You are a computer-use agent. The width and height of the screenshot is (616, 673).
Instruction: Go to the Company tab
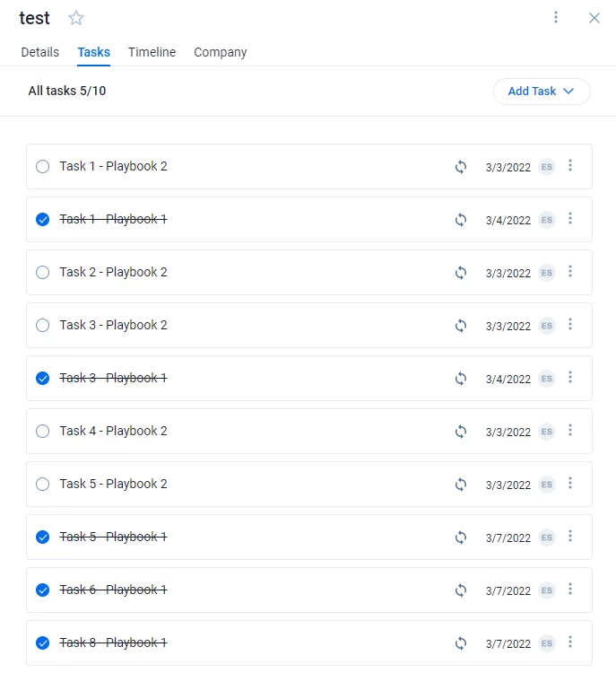tap(220, 52)
